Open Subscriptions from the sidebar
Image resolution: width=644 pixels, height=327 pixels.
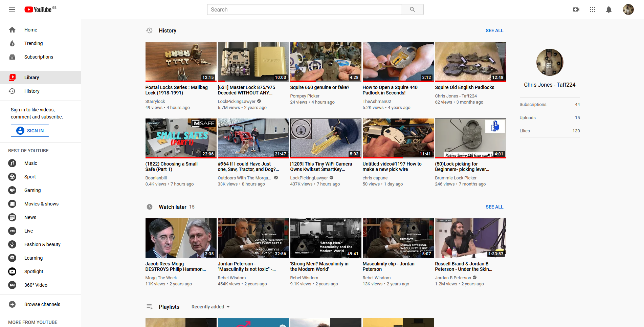pyautogui.click(x=39, y=57)
